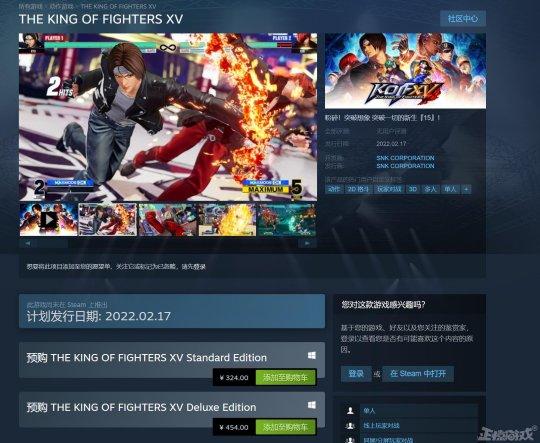Image resolution: width=540 pixels, height=443 pixels.
Task: Open the 社区中心 community hub
Action: point(463,19)
